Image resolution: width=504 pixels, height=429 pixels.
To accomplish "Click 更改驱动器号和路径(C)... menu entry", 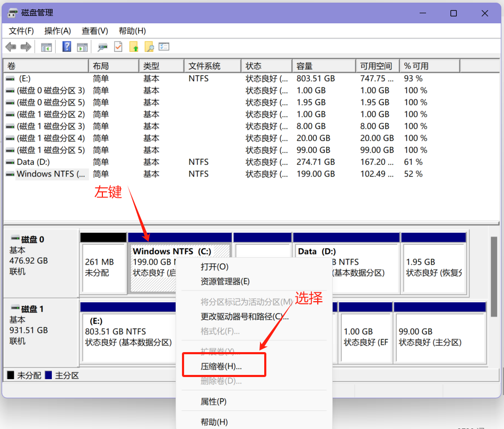I will point(245,317).
